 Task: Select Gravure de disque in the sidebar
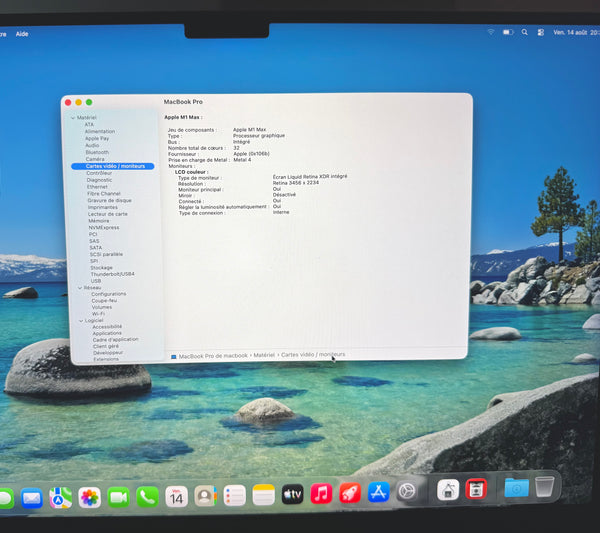pyautogui.click(x=109, y=200)
